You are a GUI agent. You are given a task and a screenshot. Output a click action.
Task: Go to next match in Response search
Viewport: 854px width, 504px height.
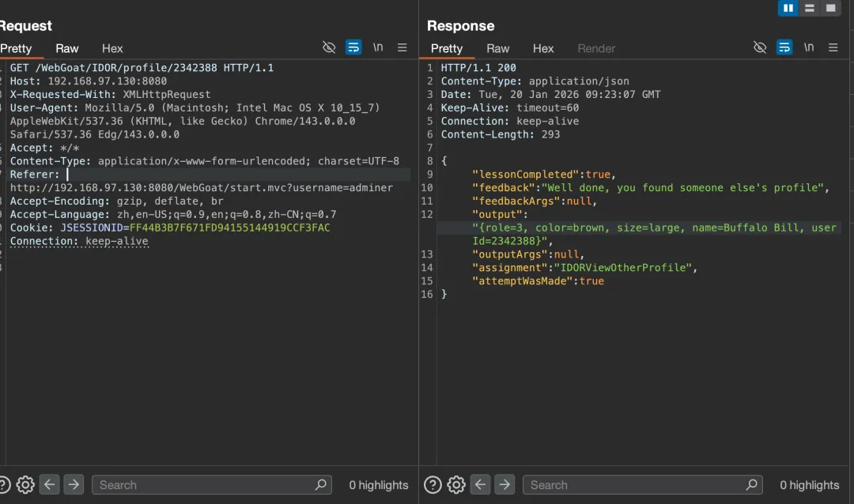coord(504,484)
